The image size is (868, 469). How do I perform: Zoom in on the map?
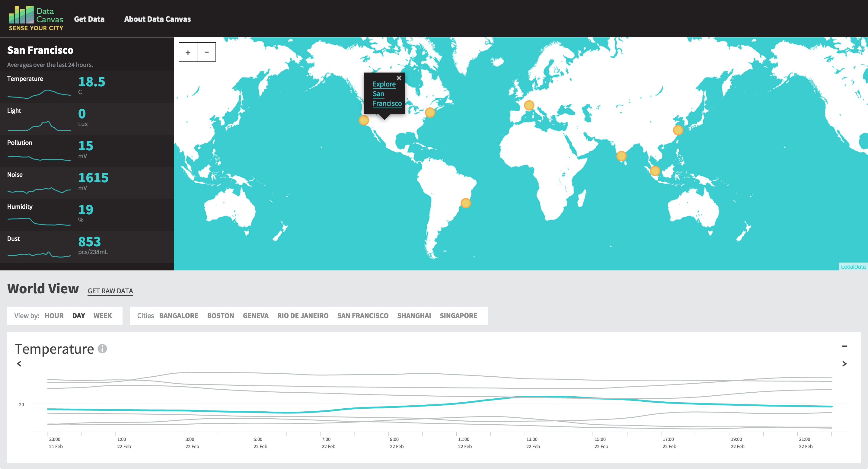click(x=188, y=52)
